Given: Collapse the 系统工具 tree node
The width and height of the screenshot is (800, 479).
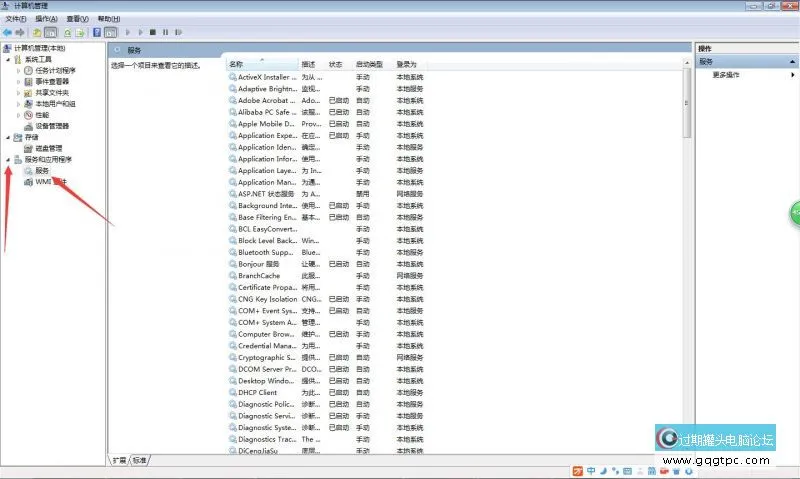Looking at the screenshot, I should pos(8,60).
